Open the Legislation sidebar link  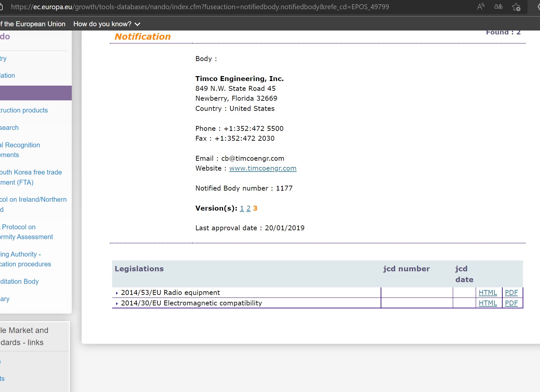[8, 75]
